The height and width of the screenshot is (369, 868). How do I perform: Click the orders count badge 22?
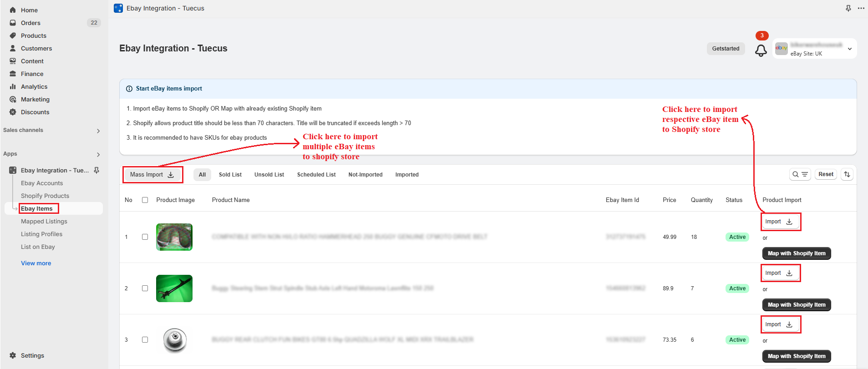[94, 23]
